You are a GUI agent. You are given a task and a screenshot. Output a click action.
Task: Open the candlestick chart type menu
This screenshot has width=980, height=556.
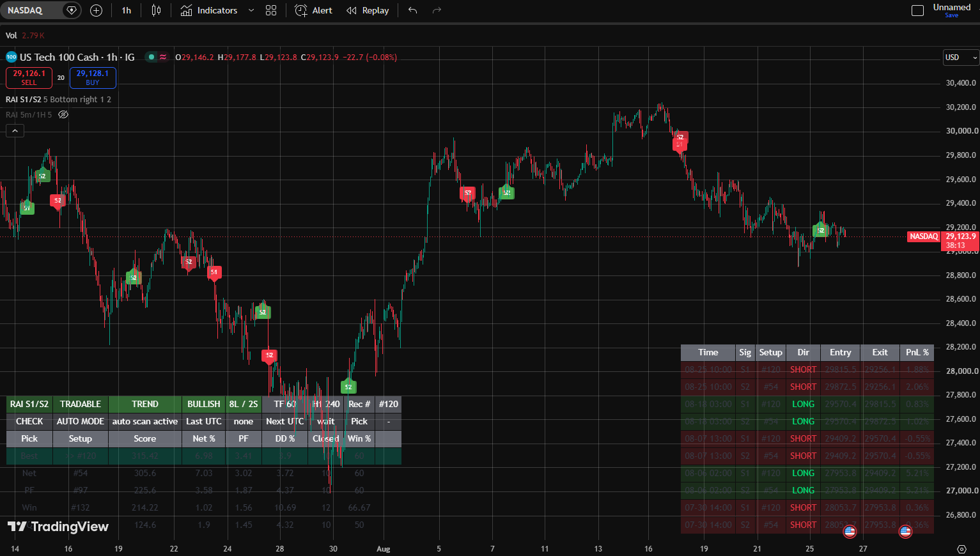[157, 10]
